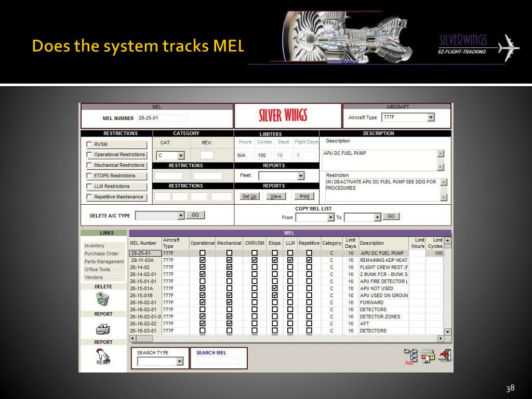Click the Add record tree icon
Screen dimensions: 532x399
pos(411,356)
